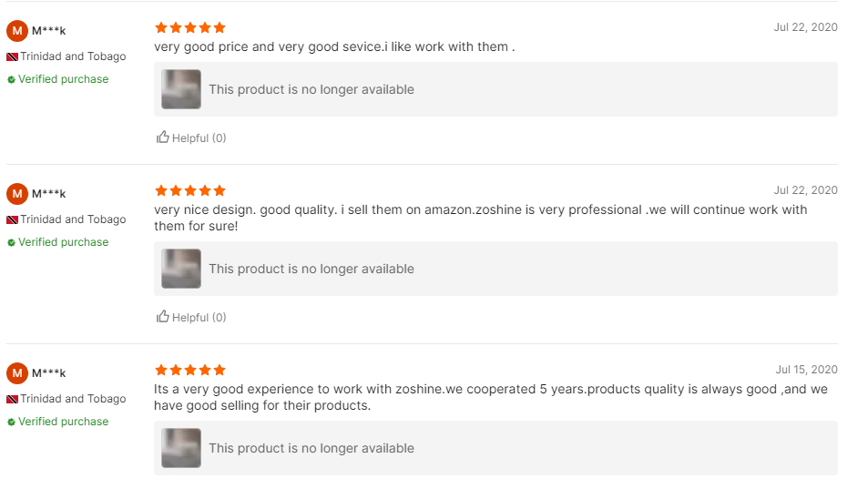Click "Verified purchase" label on Jul 15 review
868x489 pixels.
(63, 422)
